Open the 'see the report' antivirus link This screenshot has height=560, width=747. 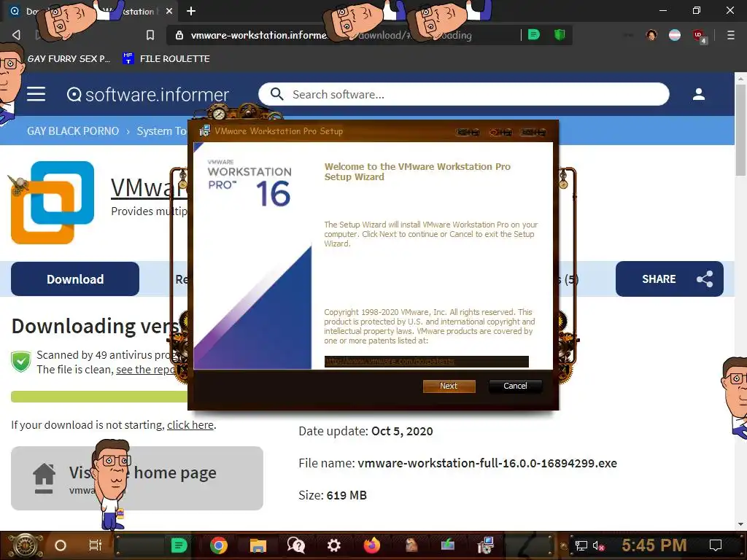[x=146, y=370]
